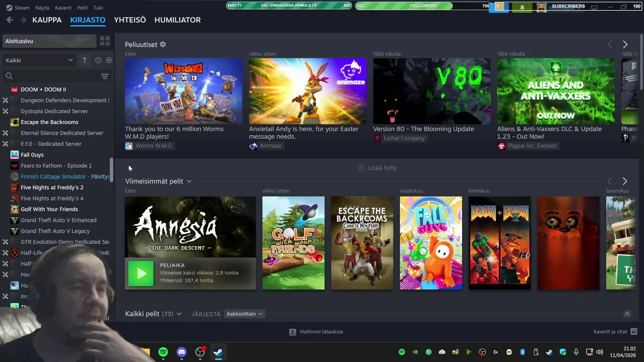Open Lethal Company Version 80 news
This screenshot has width=644, height=362.
432,91
